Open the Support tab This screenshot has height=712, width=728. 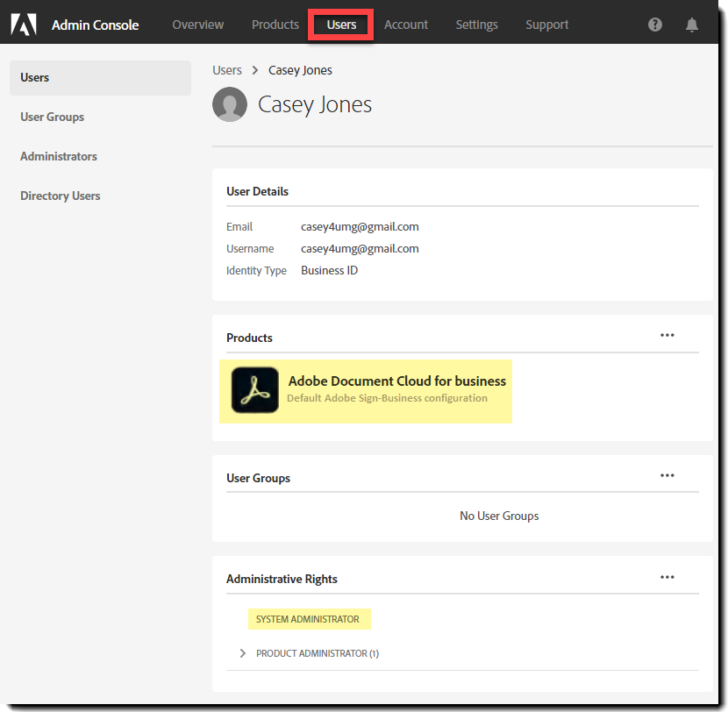point(547,25)
